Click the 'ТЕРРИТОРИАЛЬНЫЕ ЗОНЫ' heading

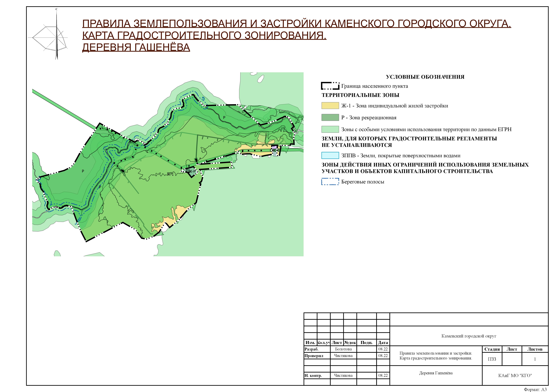360,95
